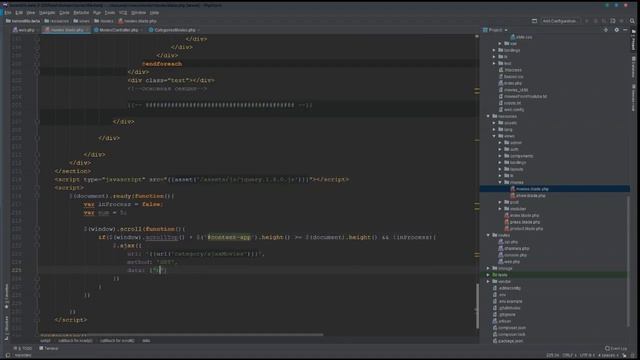The image size is (640, 360).
Task: Open the TODO tool window
Action: [23, 348]
